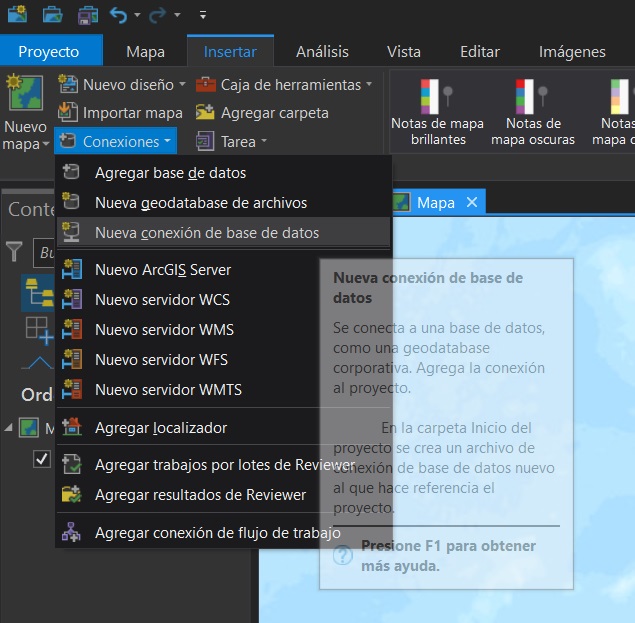Viewport: 635px width, 623px height.
Task: Collapse the map tree node arrow
Action: (x=8, y=428)
